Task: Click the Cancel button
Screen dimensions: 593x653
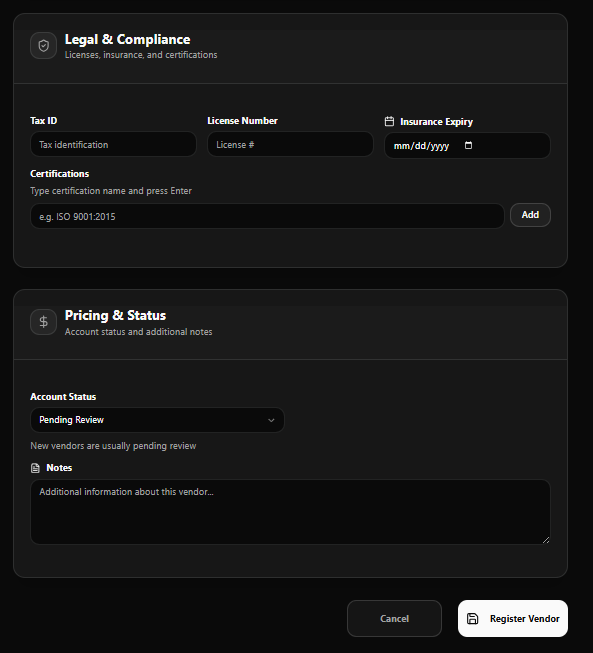Action: point(394,618)
